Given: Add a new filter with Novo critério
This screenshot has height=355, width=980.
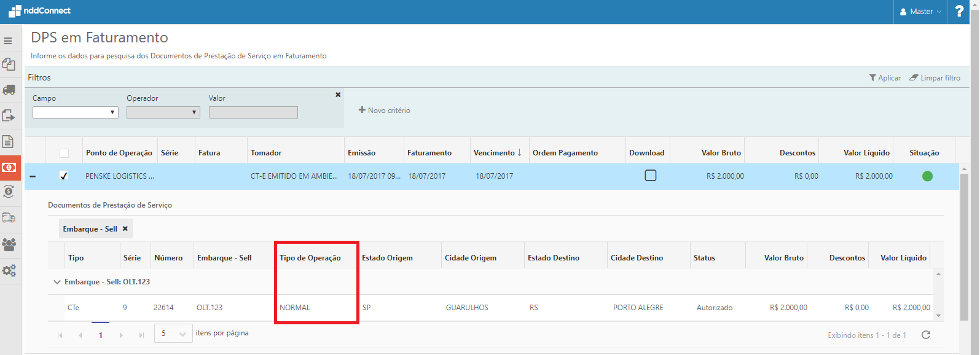Looking at the screenshot, I should tap(385, 111).
